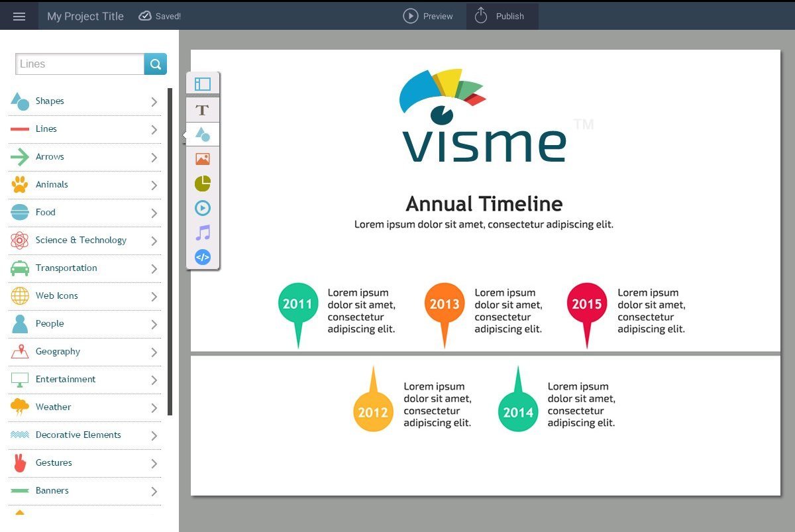The height and width of the screenshot is (532, 795).
Task: Select the video play tool icon
Action: [203, 208]
